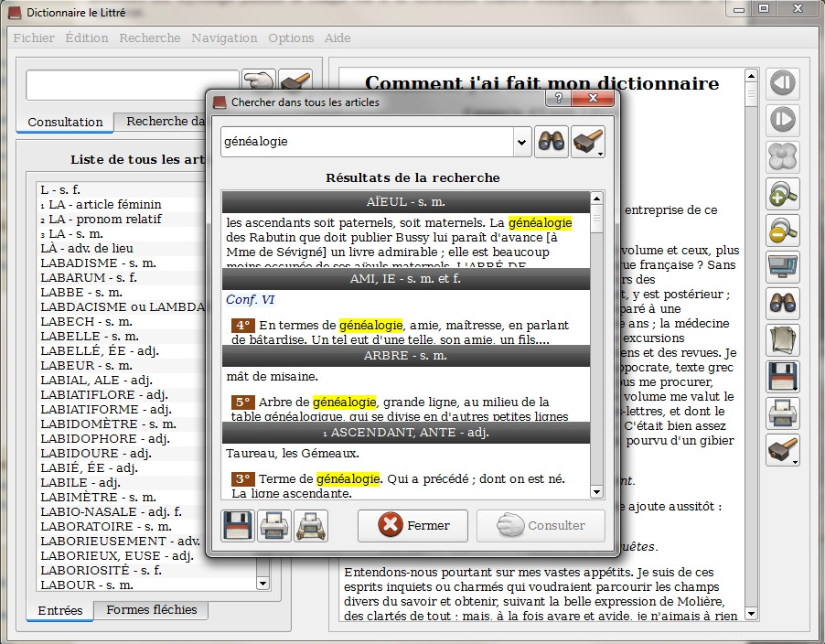Select the ARBRE - s. m. result header
This screenshot has width=825, height=644.
406,356
